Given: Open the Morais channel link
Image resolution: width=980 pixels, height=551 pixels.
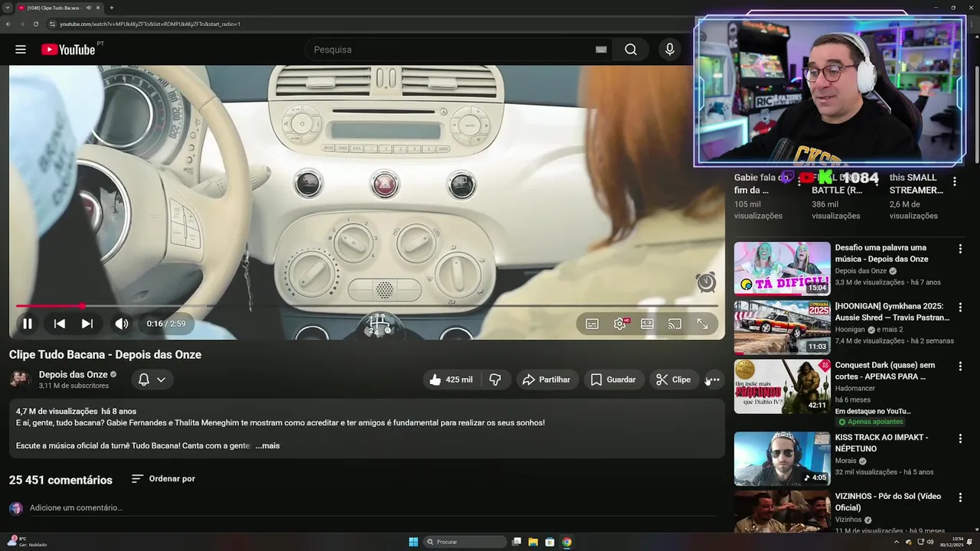Looking at the screenshot, I should [x=846, y=461].
